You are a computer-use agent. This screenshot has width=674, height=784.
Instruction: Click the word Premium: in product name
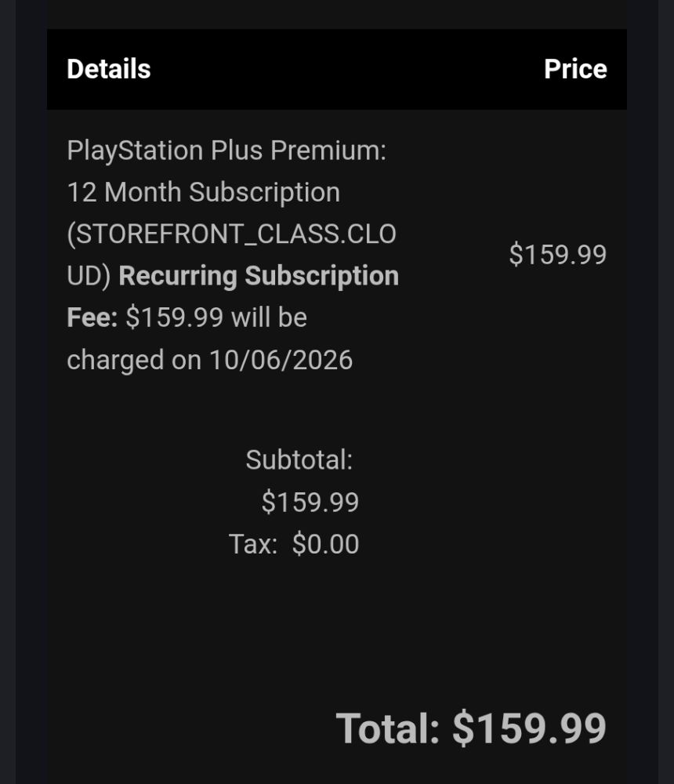tap(328, 151)
